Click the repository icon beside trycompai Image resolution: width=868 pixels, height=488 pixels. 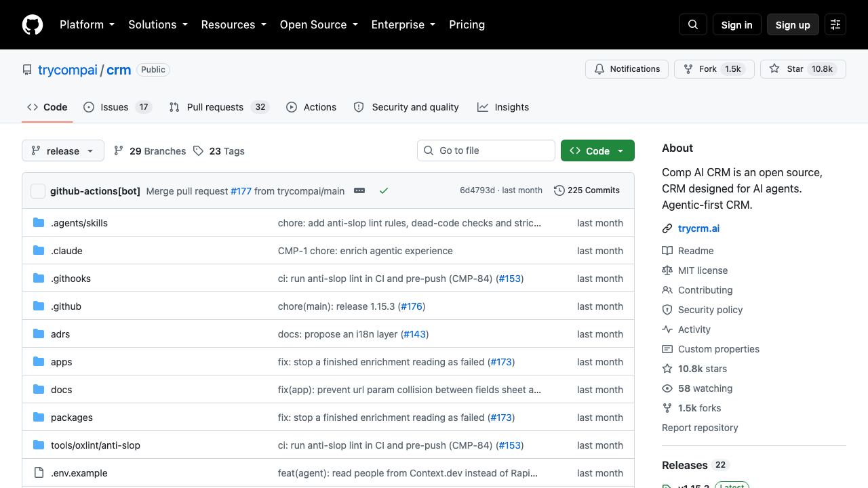[27, 70]
